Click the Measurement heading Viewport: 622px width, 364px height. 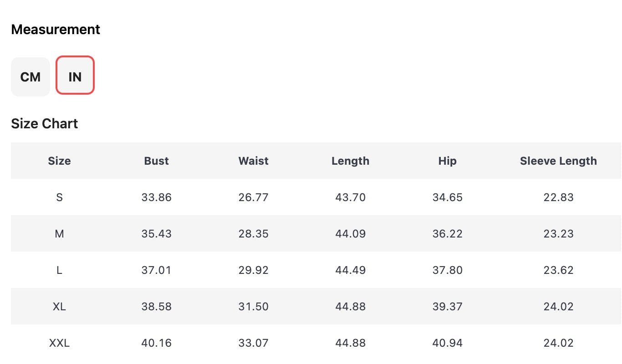[x=56, y=30]
